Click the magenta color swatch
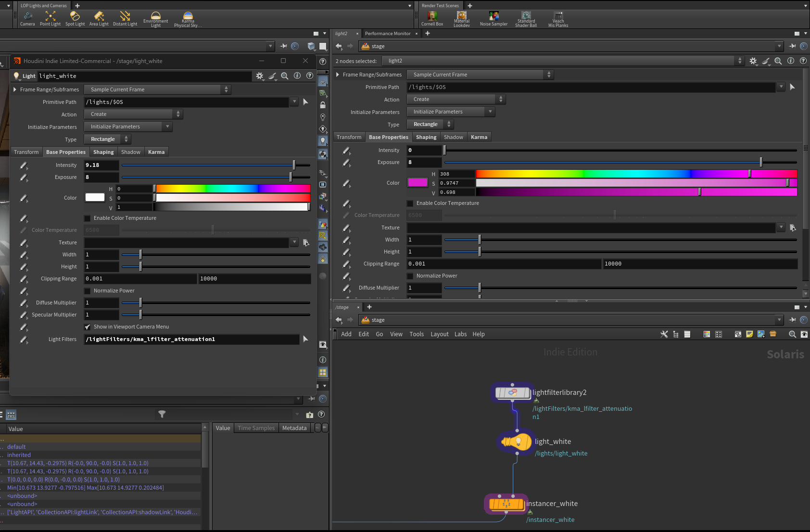This screenshot has height=532, width=810. [417, 183]
